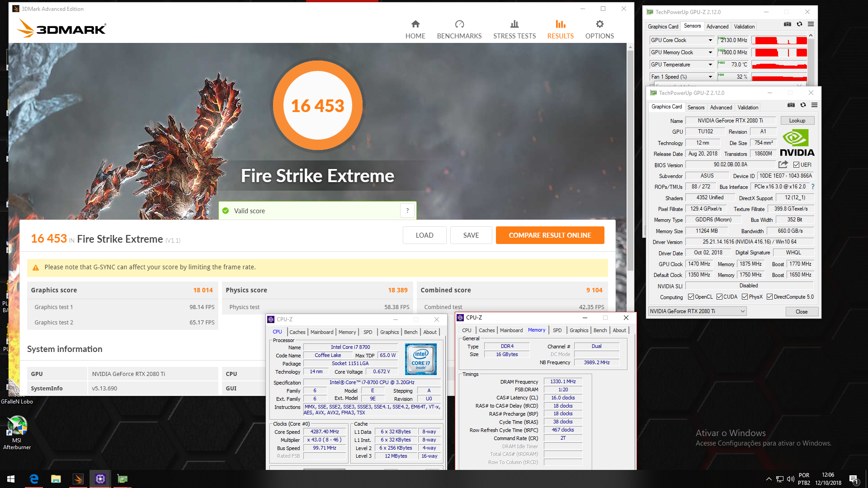Screen dimensions: 868x488
Task: Expand the GPU Memory Clock sensor dropdown
Action: (710, 52)
